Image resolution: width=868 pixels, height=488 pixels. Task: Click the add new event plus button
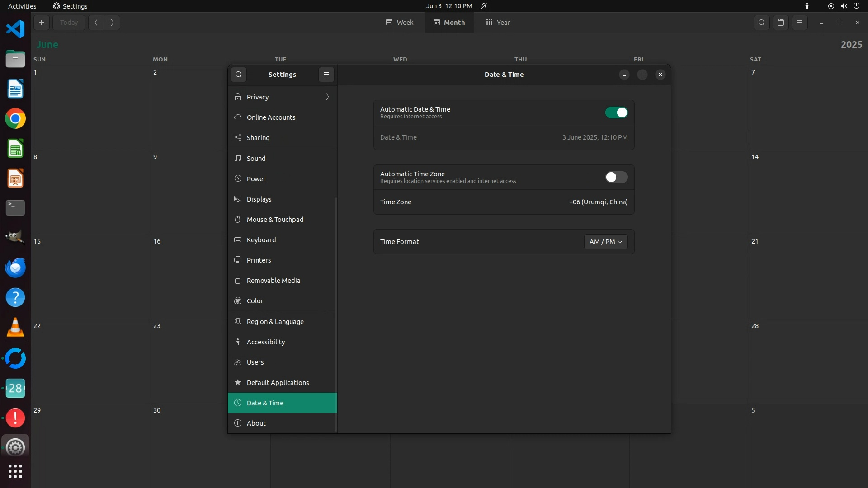pyautogui.click(x=41, y=23)
